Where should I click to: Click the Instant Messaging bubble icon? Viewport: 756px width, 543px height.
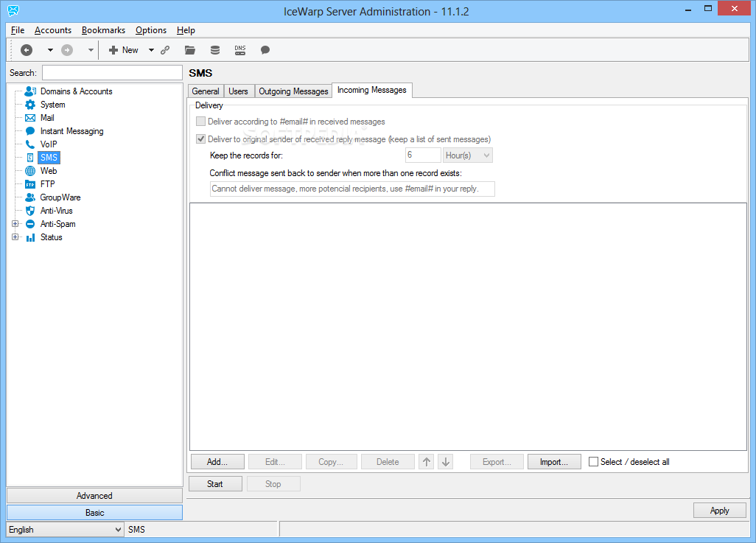[x=30, y=131]
